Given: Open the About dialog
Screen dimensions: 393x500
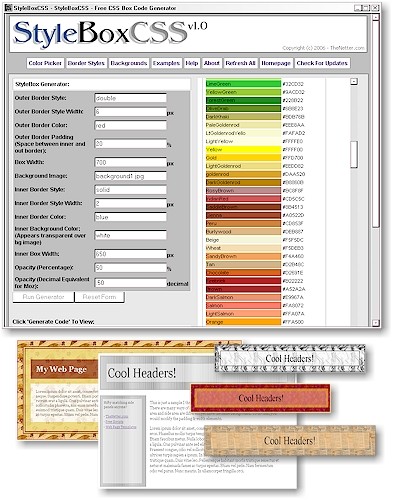Looking at the screenshot, I should [x=212, y=63].
